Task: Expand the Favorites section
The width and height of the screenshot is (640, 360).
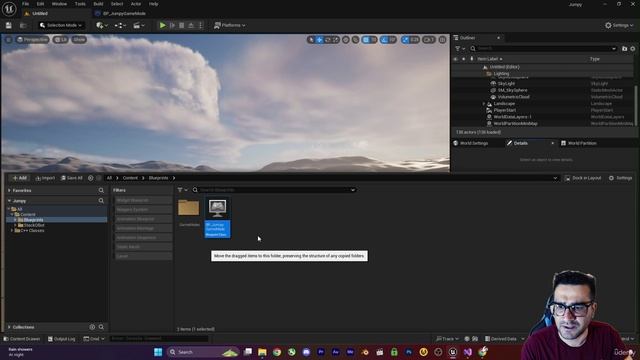Action: pos(9,191)
